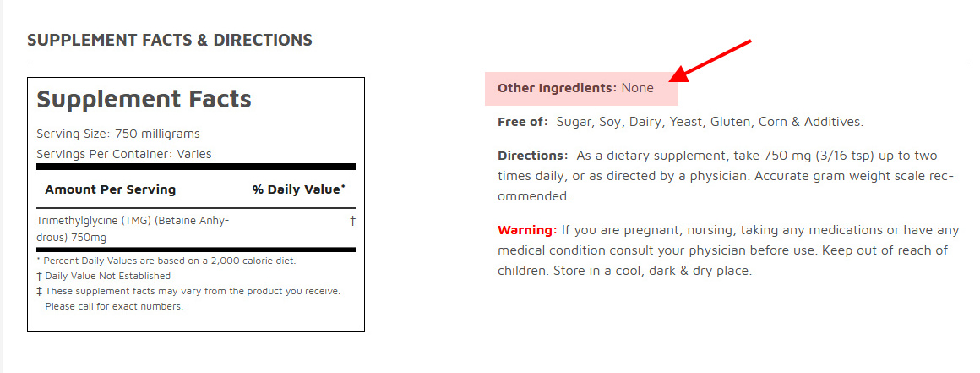Click the Sugar, Soy, Dairy allergen list
The width and height of the screenshot is (980, 373).
point(710,122)
